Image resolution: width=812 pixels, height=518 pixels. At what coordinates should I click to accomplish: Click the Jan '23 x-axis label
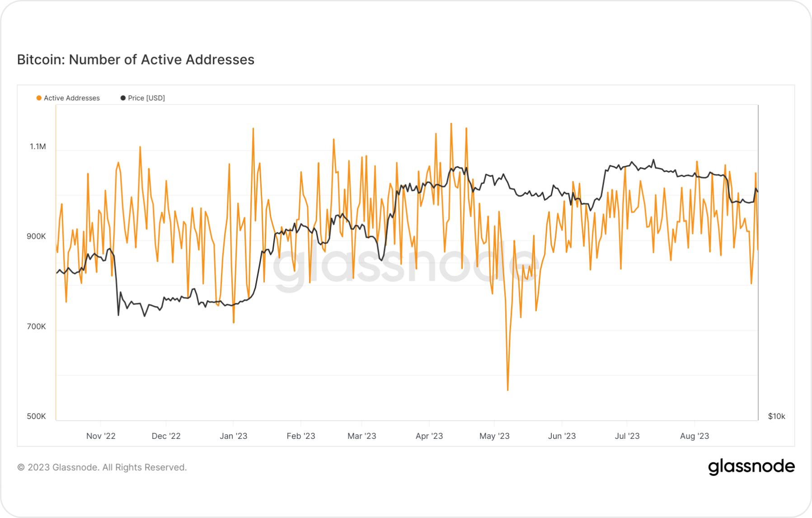click(x=233, y=436)
